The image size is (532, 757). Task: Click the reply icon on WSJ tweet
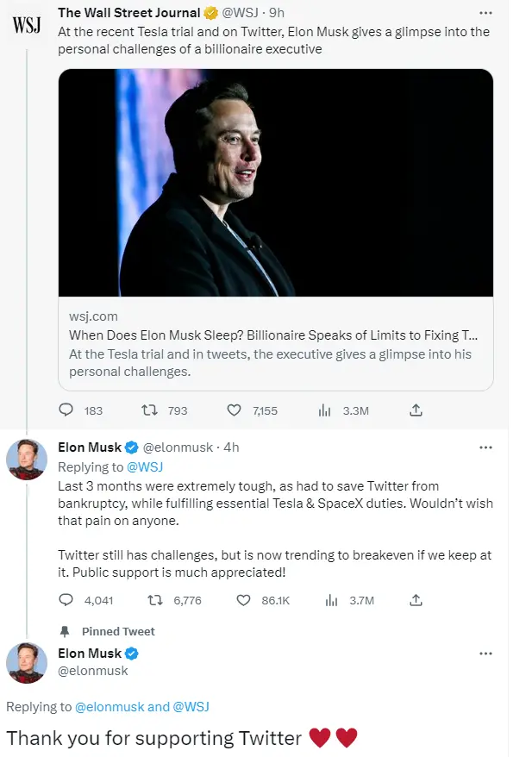pos(66,410)
